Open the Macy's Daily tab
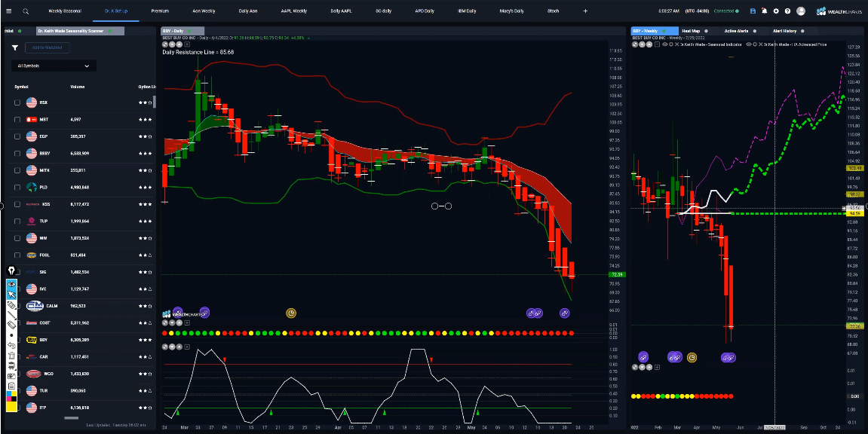Viewport: 868px width, 434px height. coord(511,11)
